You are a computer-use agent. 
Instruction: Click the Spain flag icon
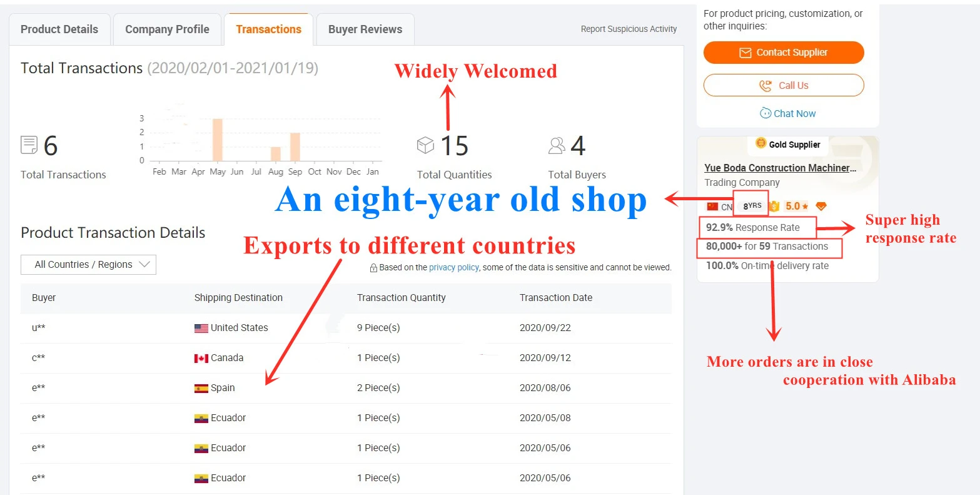(201, 388)
